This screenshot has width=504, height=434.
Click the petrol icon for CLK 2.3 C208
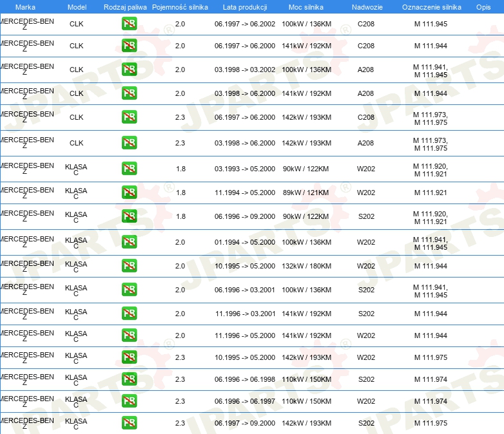129,117
